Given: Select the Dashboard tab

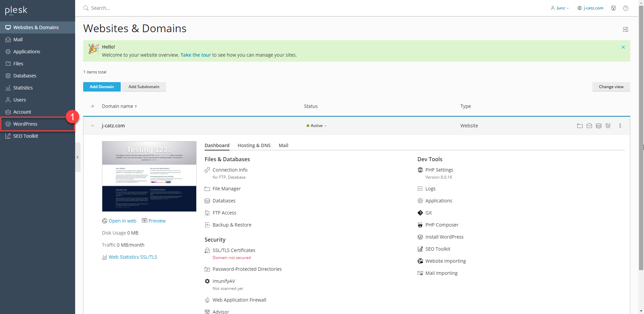Looking at the screenshot, I should click(x=217, y=145).
